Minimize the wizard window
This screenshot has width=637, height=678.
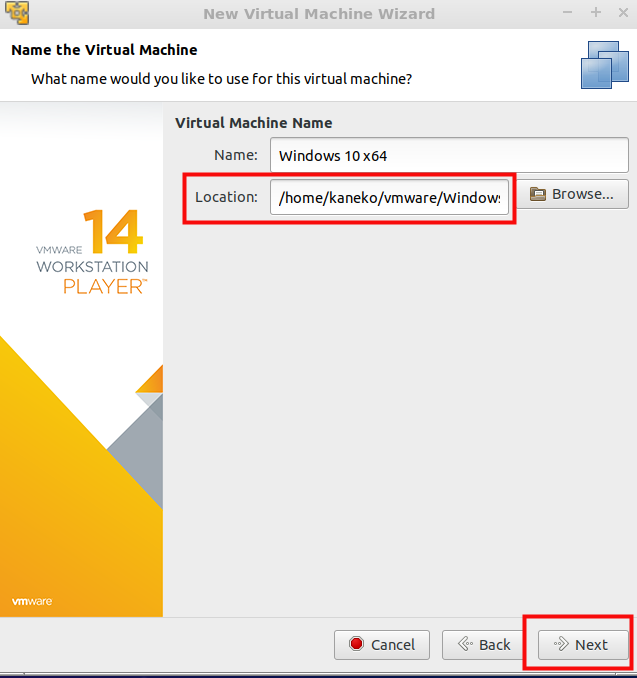tap(570, 13)
